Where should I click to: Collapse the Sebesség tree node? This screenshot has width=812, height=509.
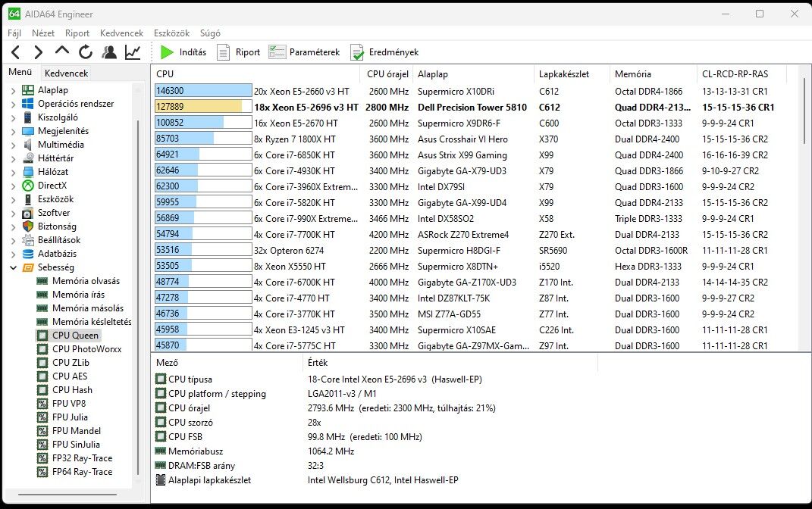(x=13, y=267)
